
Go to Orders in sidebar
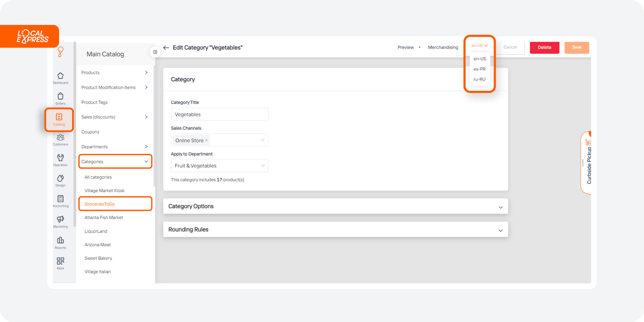(60, 98)
